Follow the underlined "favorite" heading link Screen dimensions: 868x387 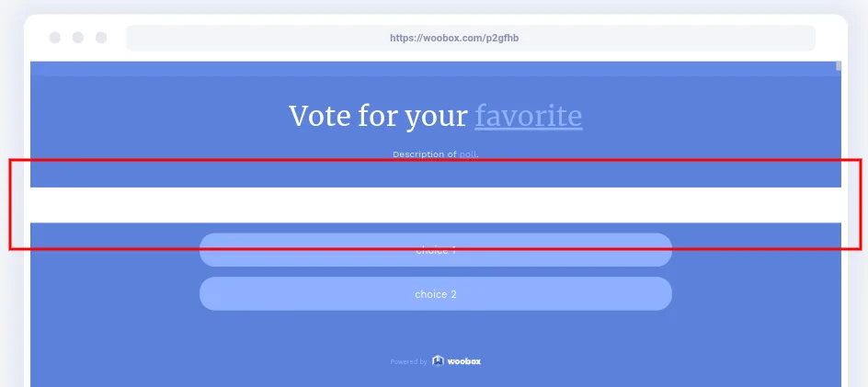click(528, 117)
